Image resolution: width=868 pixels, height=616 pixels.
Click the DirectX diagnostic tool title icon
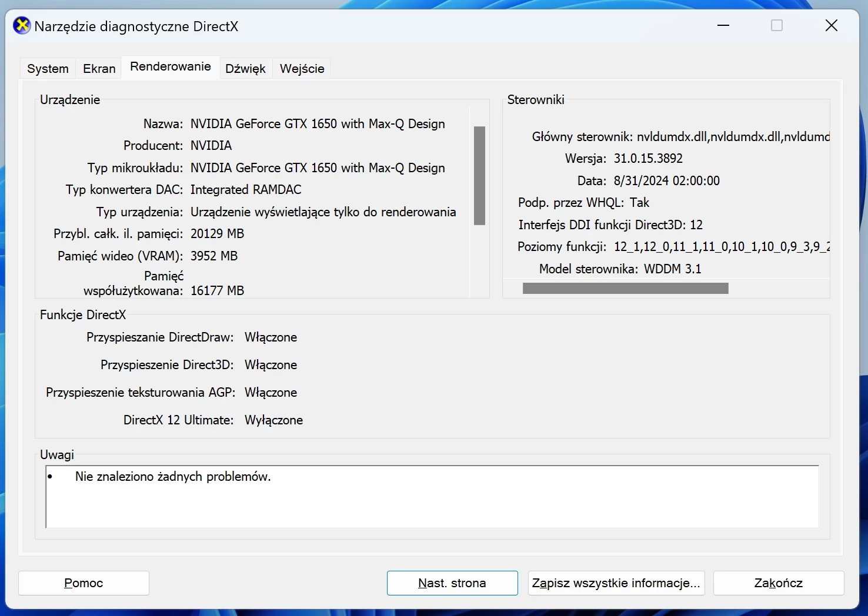(22, 26)
